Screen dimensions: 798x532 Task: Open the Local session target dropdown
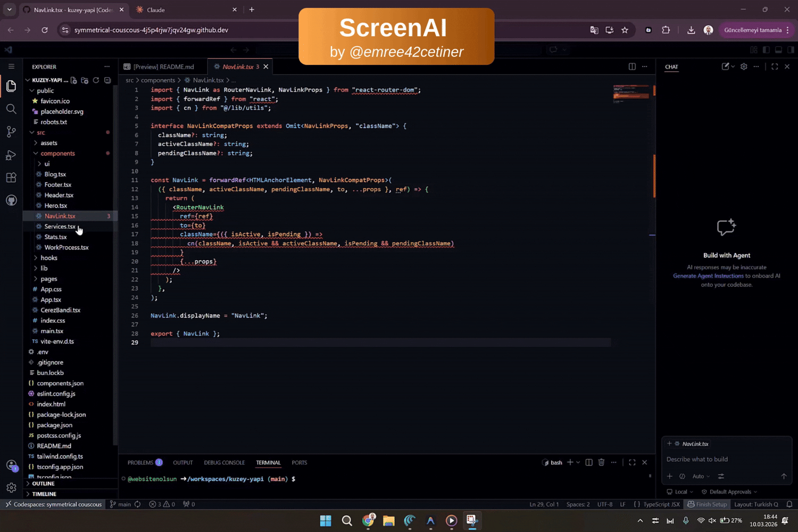tap(680, 492)
